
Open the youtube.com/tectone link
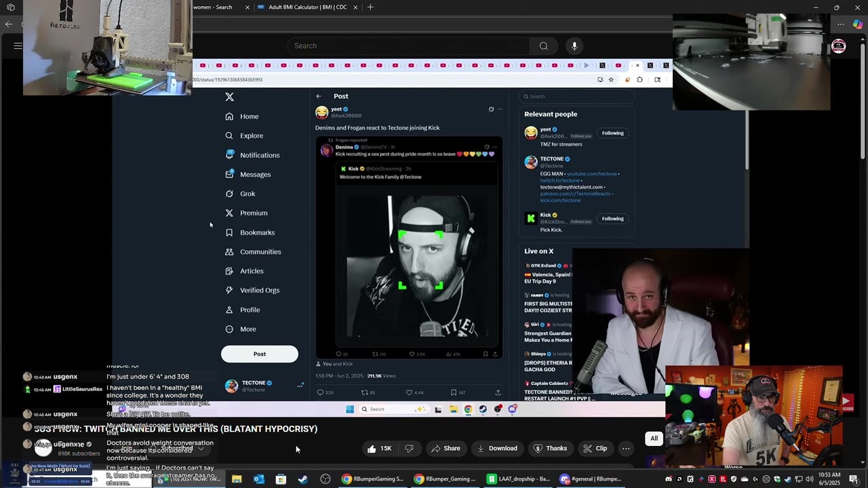tap(593, 174)
